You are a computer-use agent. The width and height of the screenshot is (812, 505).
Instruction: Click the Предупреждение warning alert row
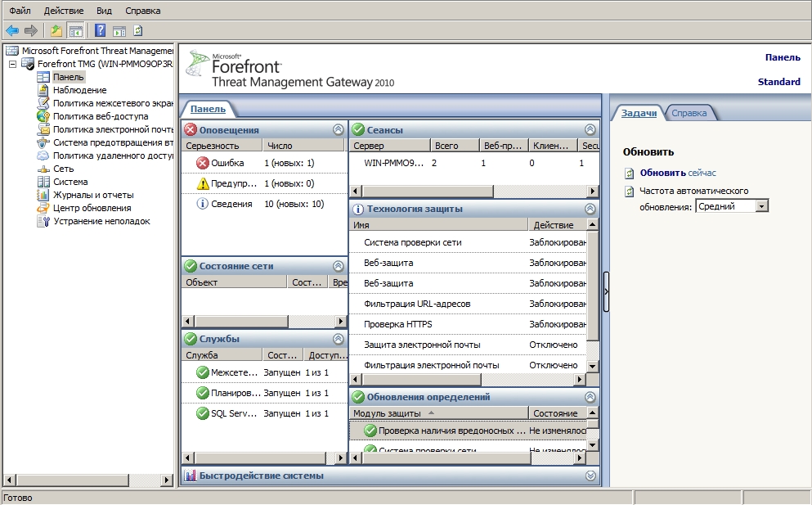tap(265, 183)
